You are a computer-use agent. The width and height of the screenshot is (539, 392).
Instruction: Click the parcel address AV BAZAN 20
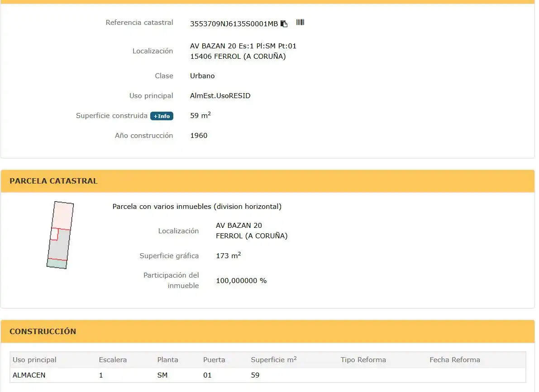239,225
